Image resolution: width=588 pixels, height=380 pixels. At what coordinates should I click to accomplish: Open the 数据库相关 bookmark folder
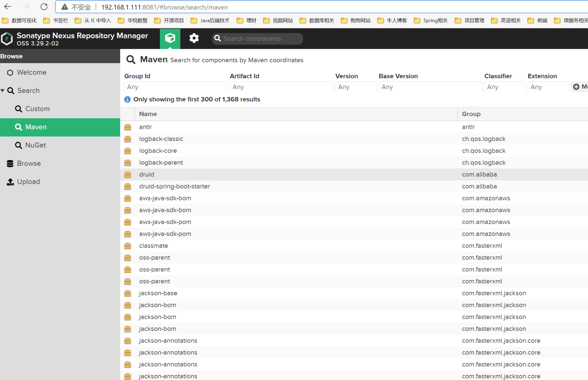[x=317, y=21]
